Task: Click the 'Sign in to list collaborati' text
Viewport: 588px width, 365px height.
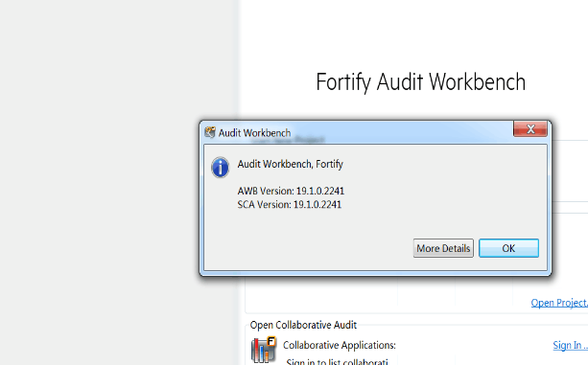Action: (337, 361)
